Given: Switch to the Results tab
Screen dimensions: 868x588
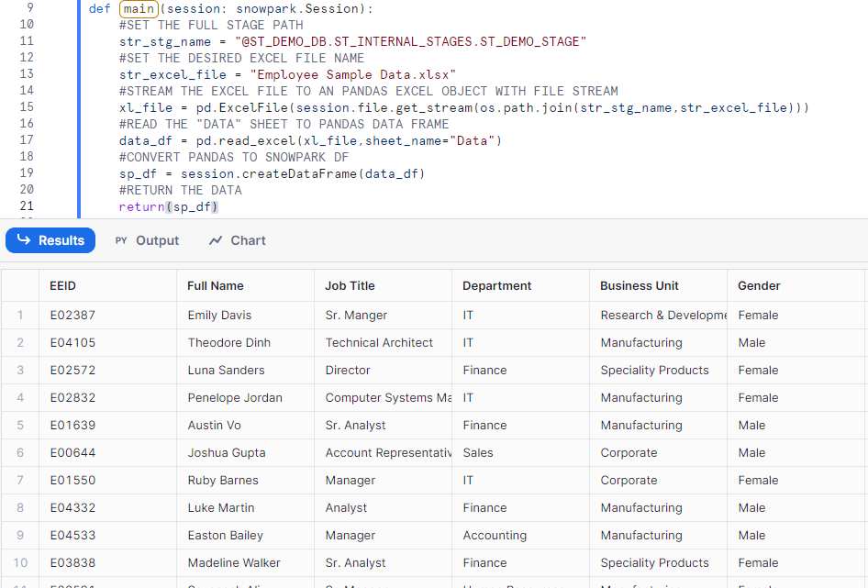Looking at the screenshot, I should pyautogui.click(x=50, y=240).
